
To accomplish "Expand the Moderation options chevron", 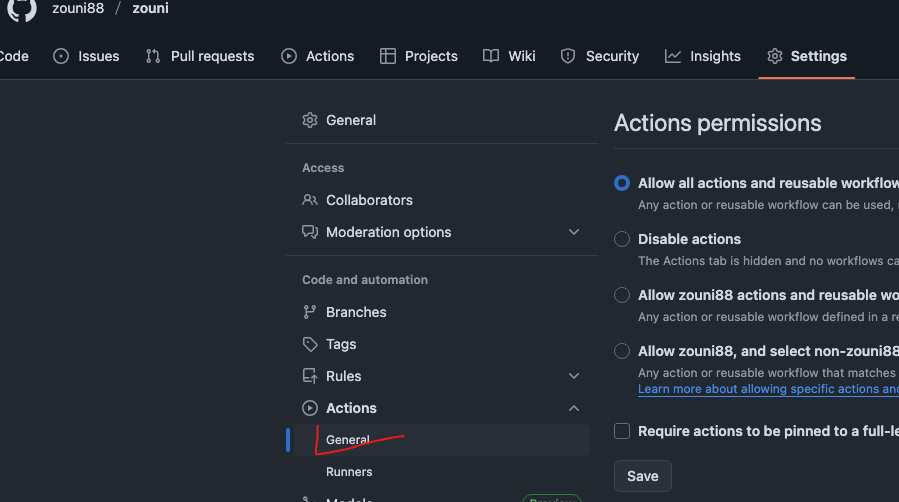I will 574,232.
